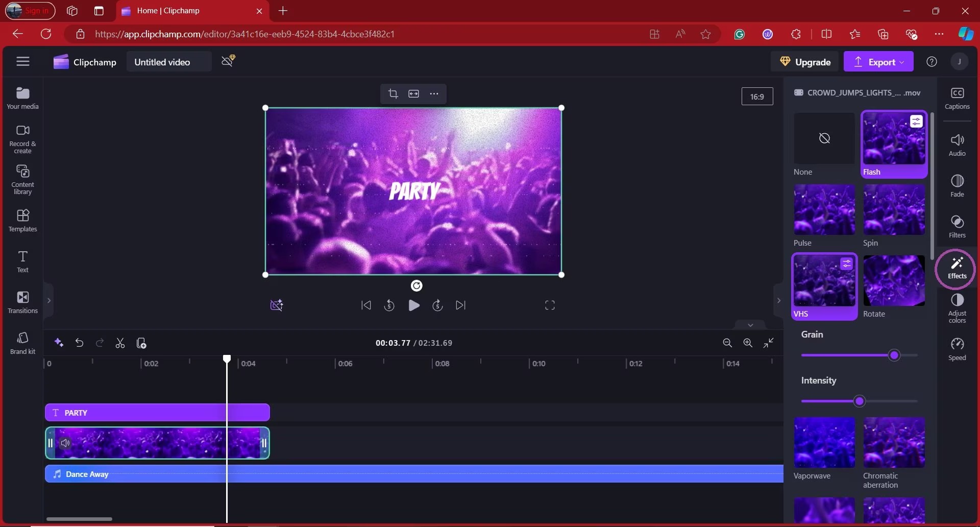Click the Upgrade button
Viewport: 980px width, 527px height.
point(805,62)
